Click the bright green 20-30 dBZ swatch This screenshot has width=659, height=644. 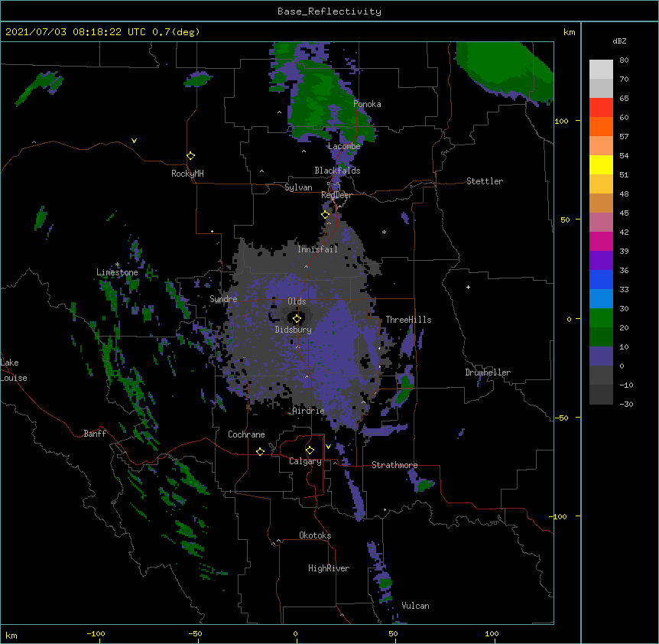[x=601, y=318]
